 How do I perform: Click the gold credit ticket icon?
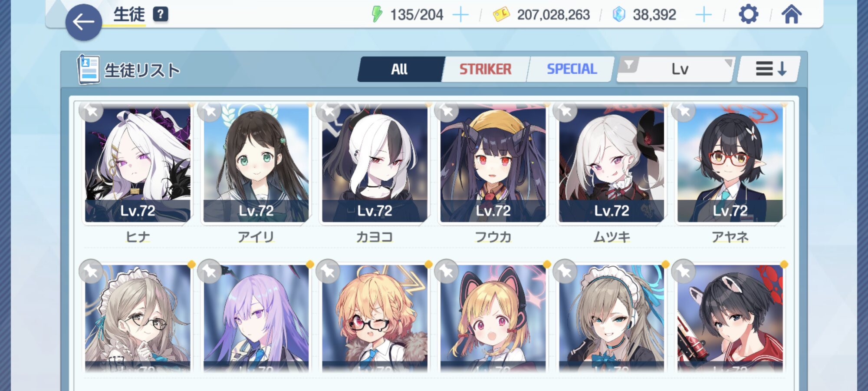(x=501, y=14)
